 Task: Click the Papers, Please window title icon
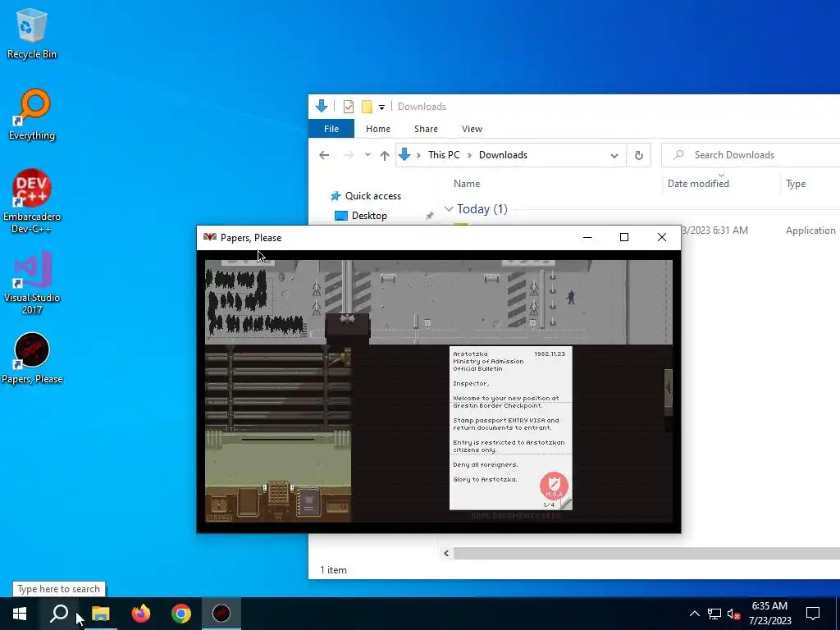click(209, 237)
